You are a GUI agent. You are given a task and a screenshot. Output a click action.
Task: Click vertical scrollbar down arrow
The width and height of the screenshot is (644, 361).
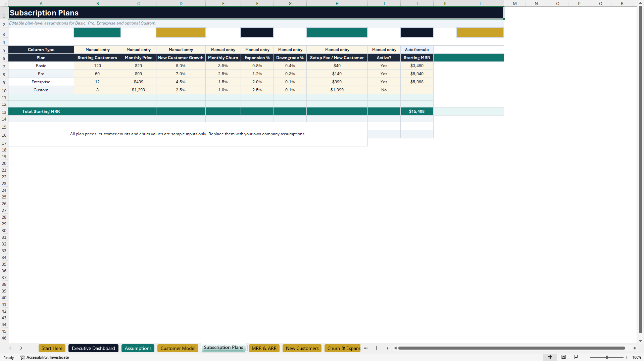[641, 341]
